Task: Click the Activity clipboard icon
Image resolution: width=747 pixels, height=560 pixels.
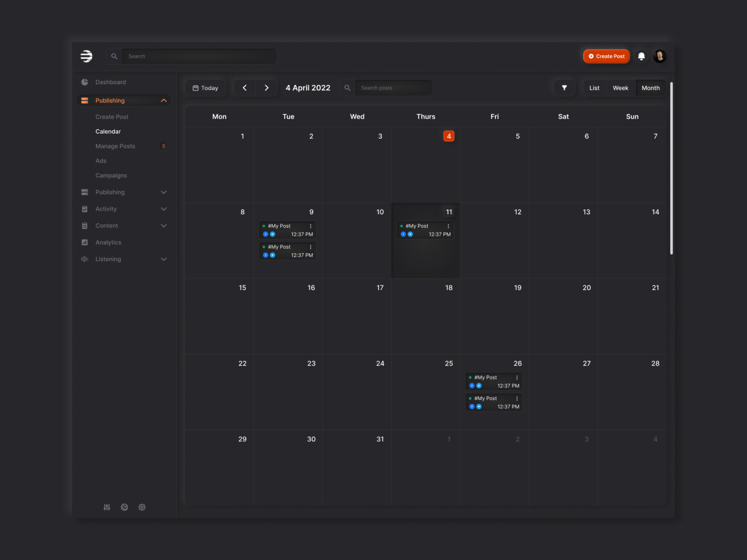Action: point(85,208)
